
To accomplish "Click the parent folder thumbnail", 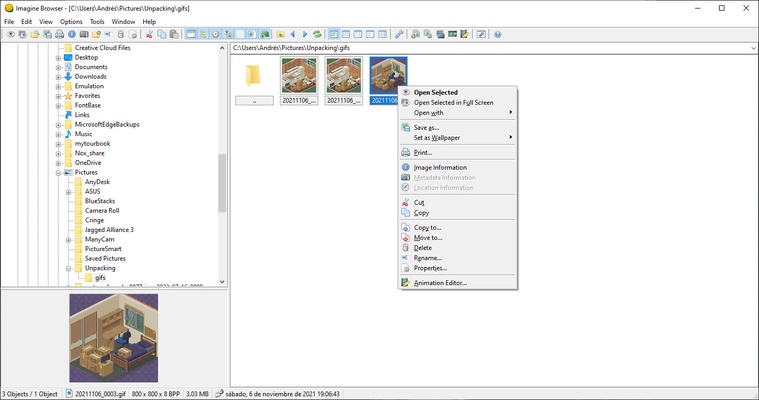I will click(x=254, y=76).
